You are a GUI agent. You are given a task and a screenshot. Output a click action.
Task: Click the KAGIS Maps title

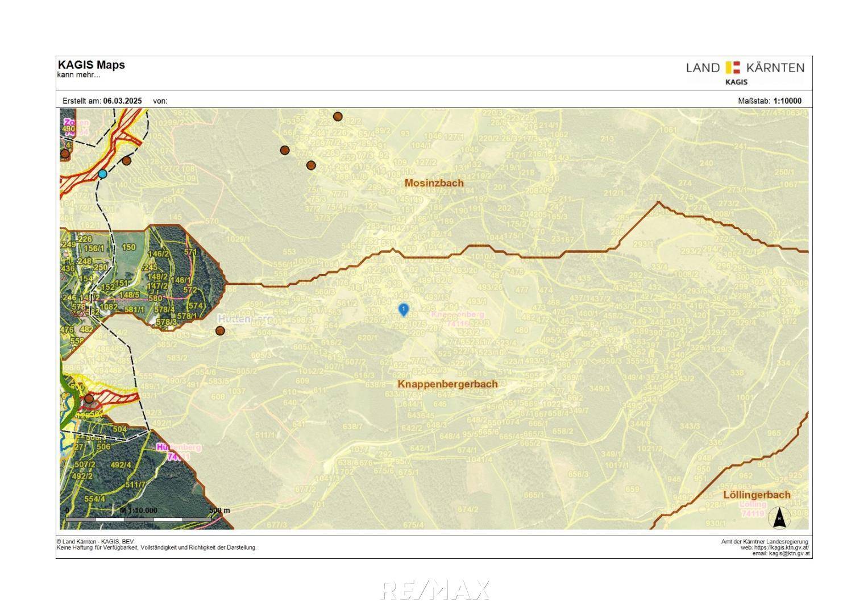coord(92,65)
